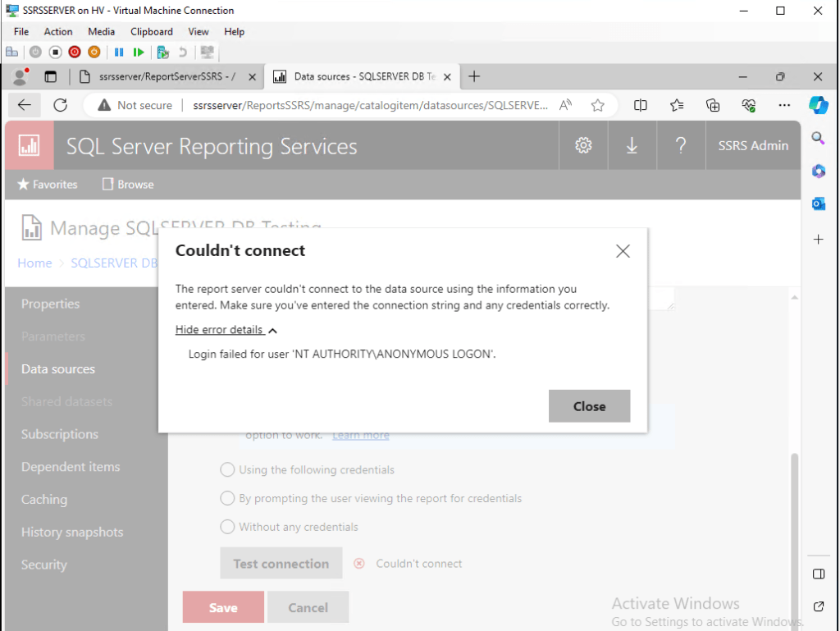Click the red Shut Down icon

[75, 52]
